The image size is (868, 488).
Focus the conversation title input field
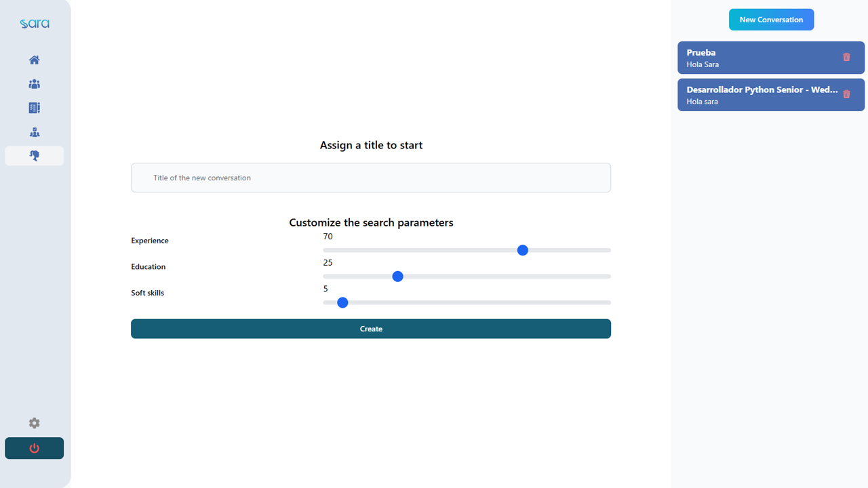[x=371, y=178]
